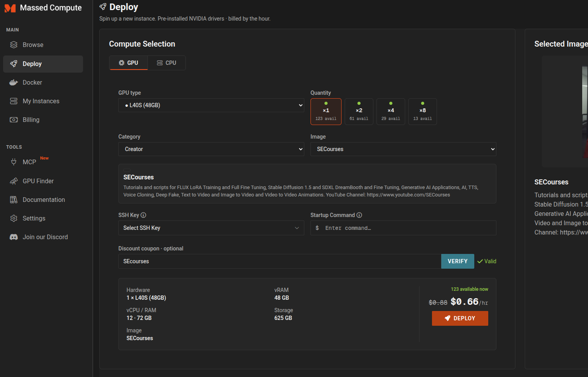Click the Startup Command info icon

coord(359,215)
